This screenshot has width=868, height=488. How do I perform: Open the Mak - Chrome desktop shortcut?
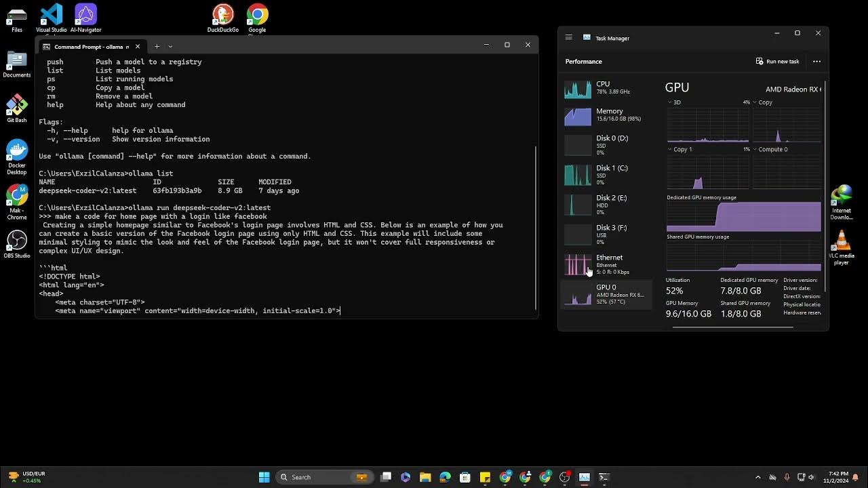17,202
